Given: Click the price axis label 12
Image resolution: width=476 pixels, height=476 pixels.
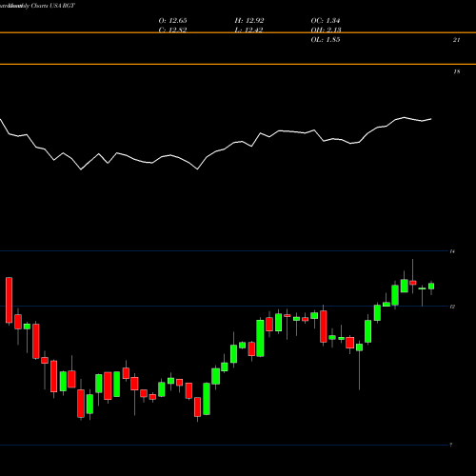Looking at the screenshot, I should click(x=452, y=307).
